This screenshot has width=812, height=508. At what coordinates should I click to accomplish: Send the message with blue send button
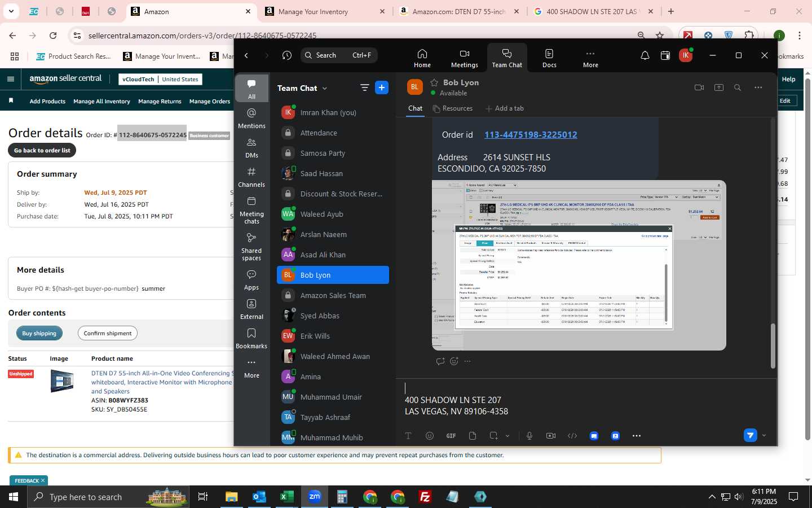(x=750, y=435)
